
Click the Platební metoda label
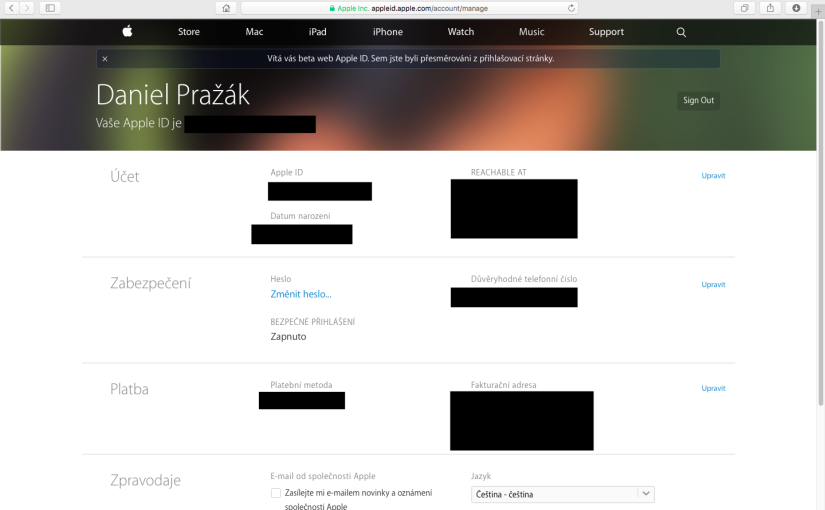click(x=301, y=385)
